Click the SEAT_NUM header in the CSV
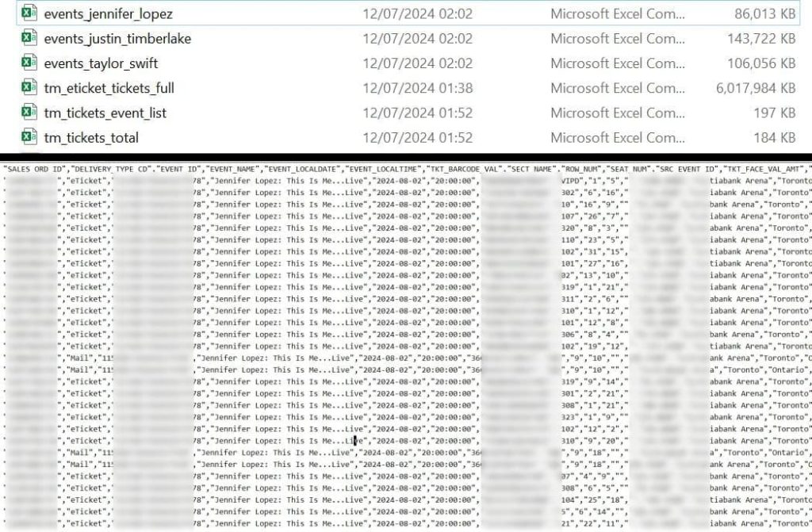This screenshot has width=812, height=532. click(x=628, y=169)
